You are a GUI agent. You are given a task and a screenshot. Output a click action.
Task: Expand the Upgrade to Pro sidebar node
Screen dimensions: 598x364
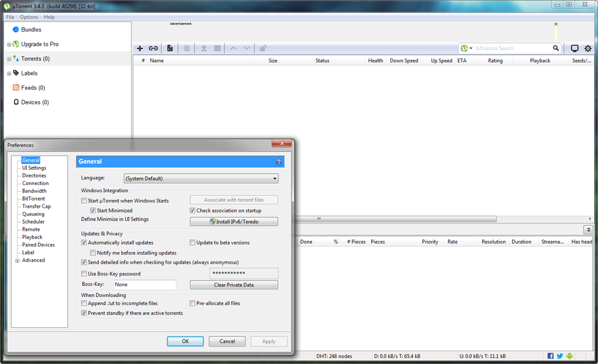pos(9,44)
